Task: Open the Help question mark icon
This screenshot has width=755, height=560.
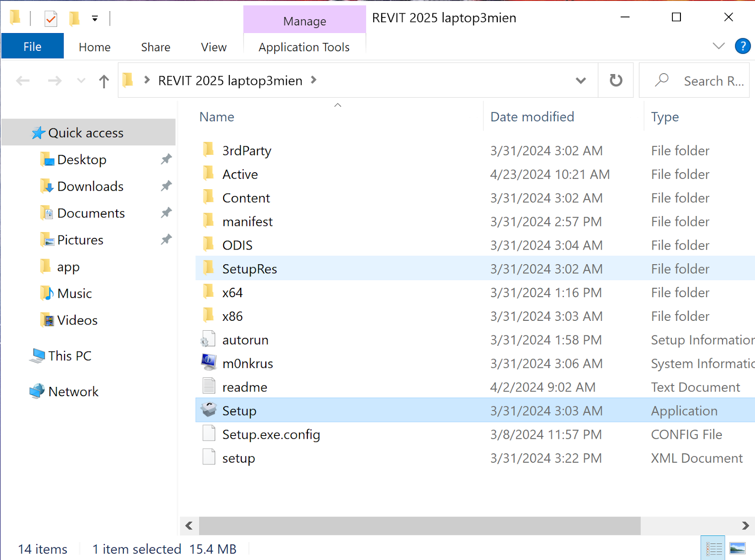Action: (x=742, y=46)
